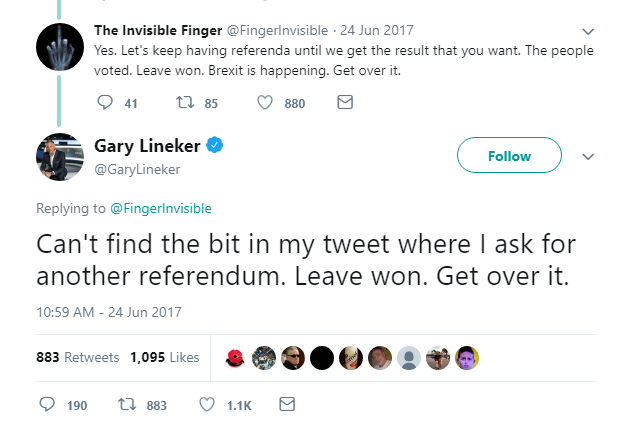Retweet Gary Lineker's tweet
Screen dimensions: 633x430
click(126, 405)
